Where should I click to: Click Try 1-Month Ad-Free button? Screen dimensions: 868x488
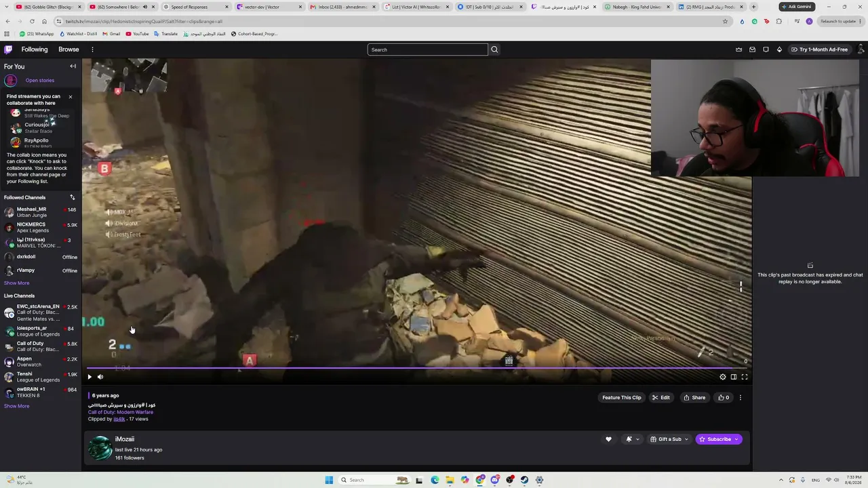click(x=819, y=49)
